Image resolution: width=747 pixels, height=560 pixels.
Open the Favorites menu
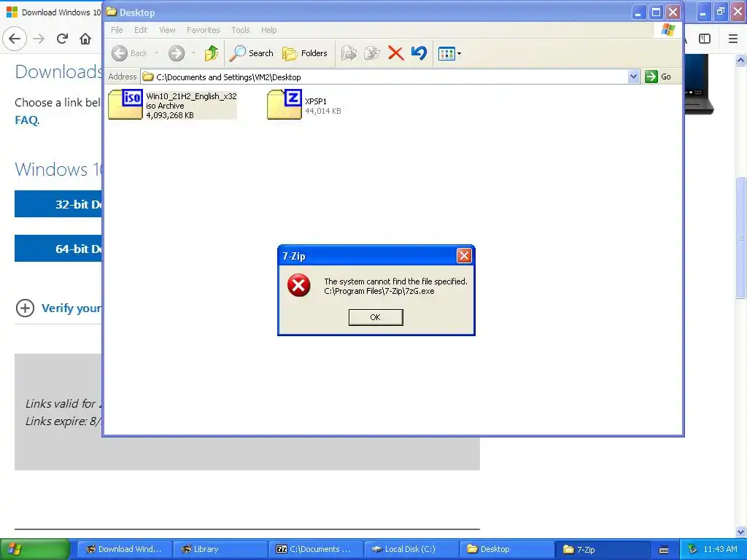pyautogui.click(x=204, y=30)
